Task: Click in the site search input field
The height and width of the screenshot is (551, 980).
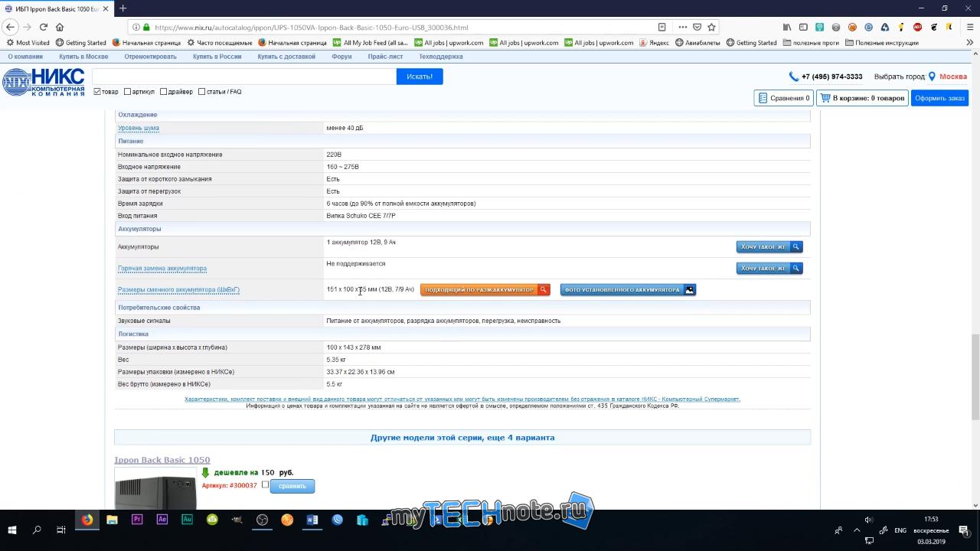Action: [243, 77]
